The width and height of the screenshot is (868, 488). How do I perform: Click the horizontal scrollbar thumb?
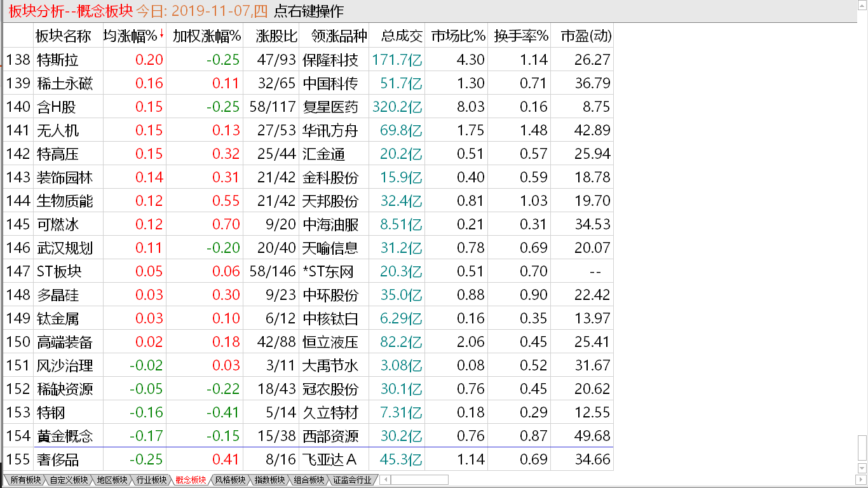point(419,480)
